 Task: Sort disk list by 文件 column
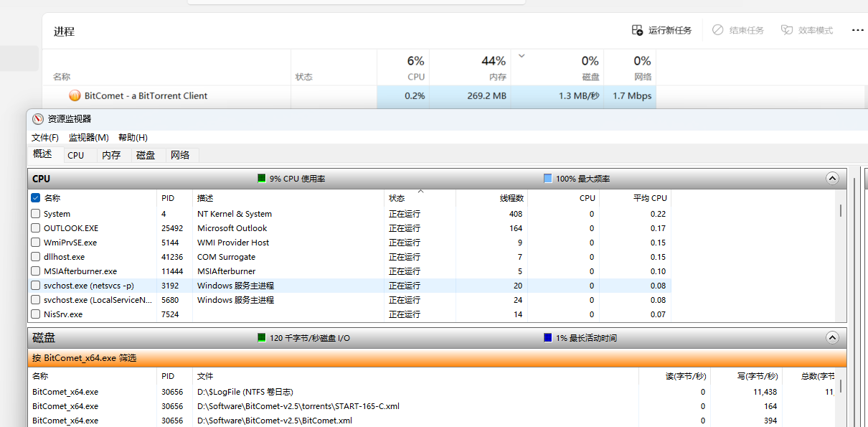click(x=416, y=375)
